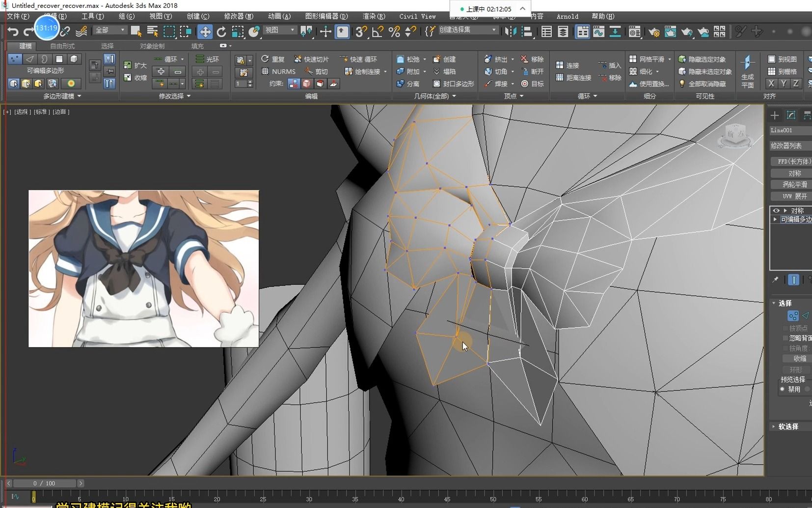Click the Undo arrow icon
This screenshot has width=812, height=508.
pos(13,32)
